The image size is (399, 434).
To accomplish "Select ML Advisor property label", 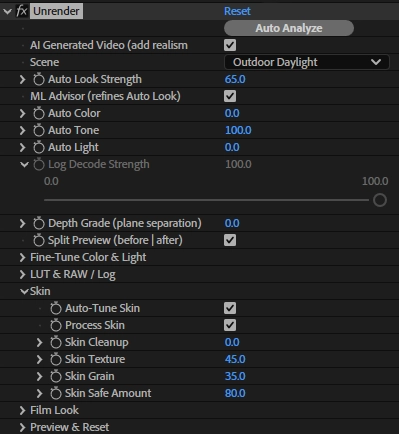I will click(x=105, y=96).
